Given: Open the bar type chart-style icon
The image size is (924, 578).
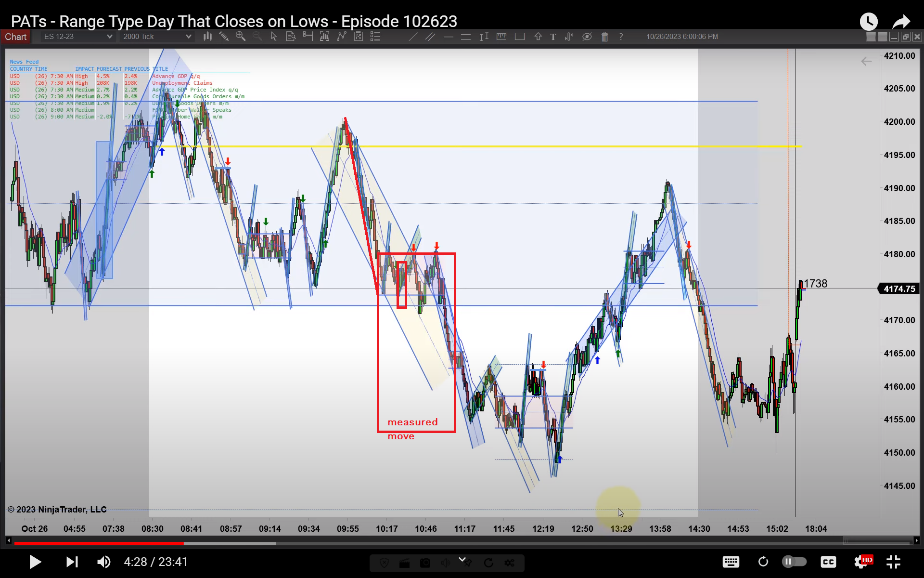Looking at the screenshot, I should coord(207,37).
